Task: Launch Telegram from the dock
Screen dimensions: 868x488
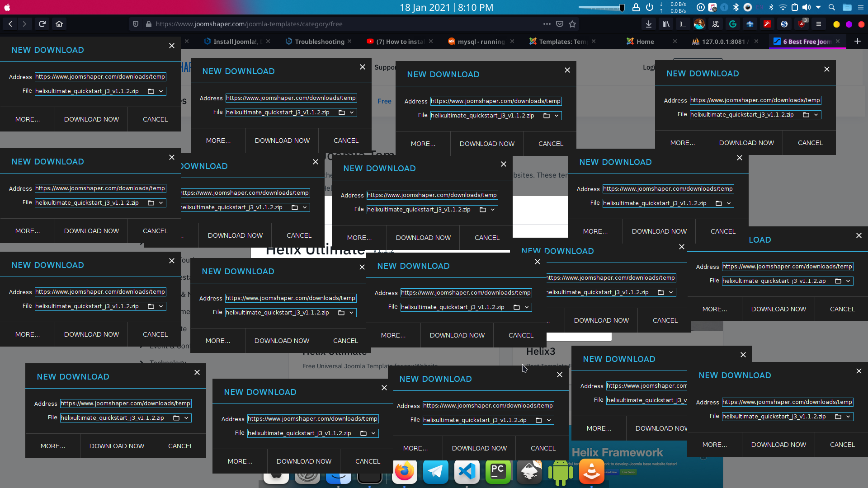Action: [x=435, y=472]
